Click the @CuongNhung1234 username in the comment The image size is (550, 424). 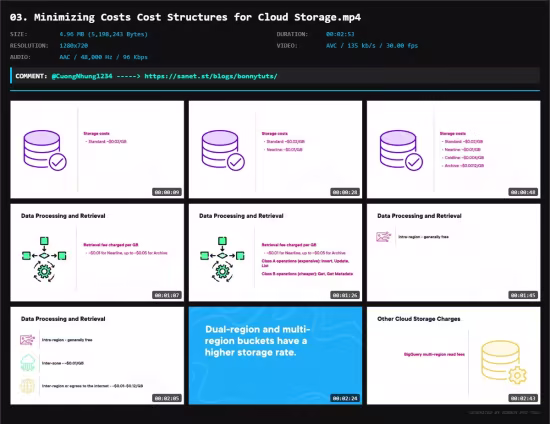point(82,76)
